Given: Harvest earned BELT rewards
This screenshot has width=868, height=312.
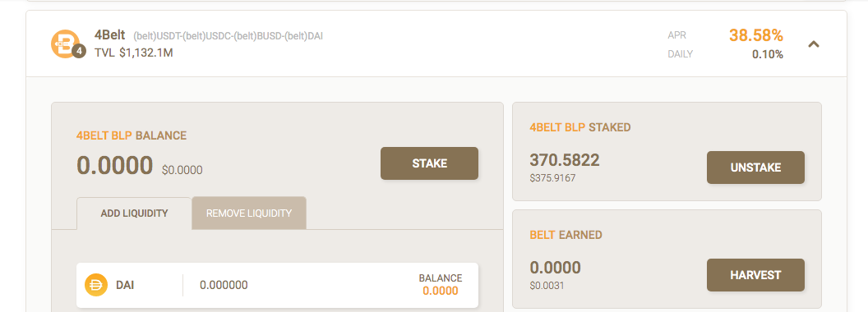Looking at the screenshot, I should pyautogui.click(x=755, y=275).
